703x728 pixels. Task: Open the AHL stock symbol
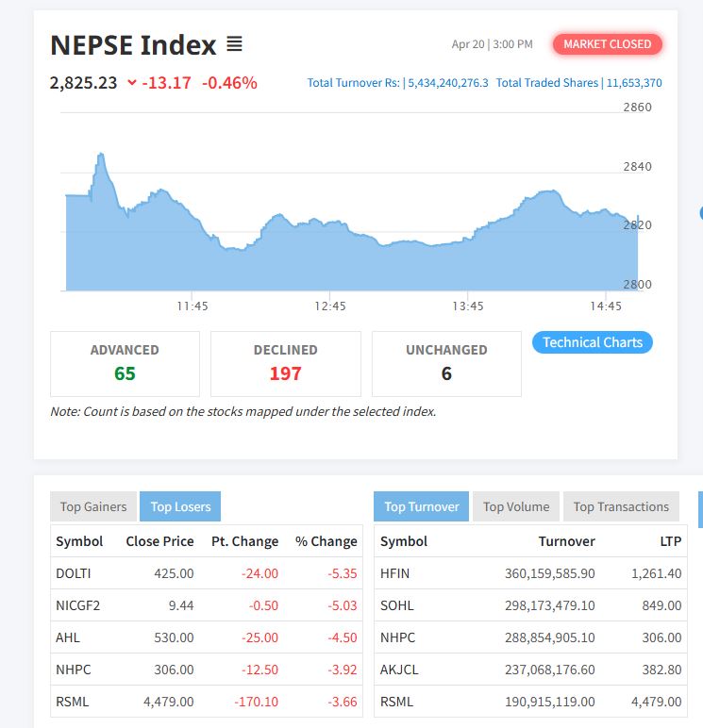pos(68,637)
